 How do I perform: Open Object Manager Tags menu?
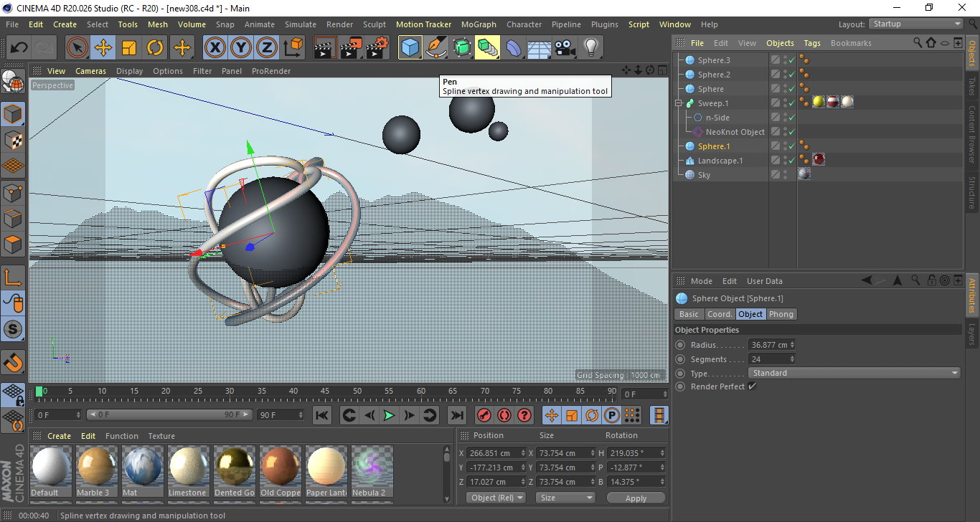tap(812, 43)
